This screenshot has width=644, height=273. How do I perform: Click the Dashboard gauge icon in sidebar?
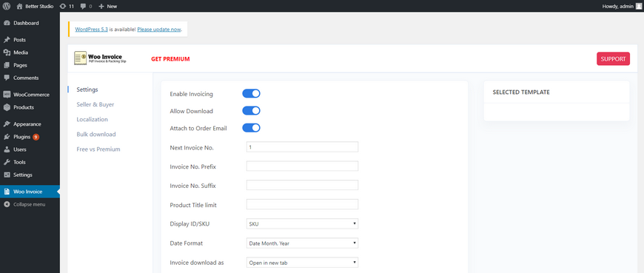(x=7, y=23)
